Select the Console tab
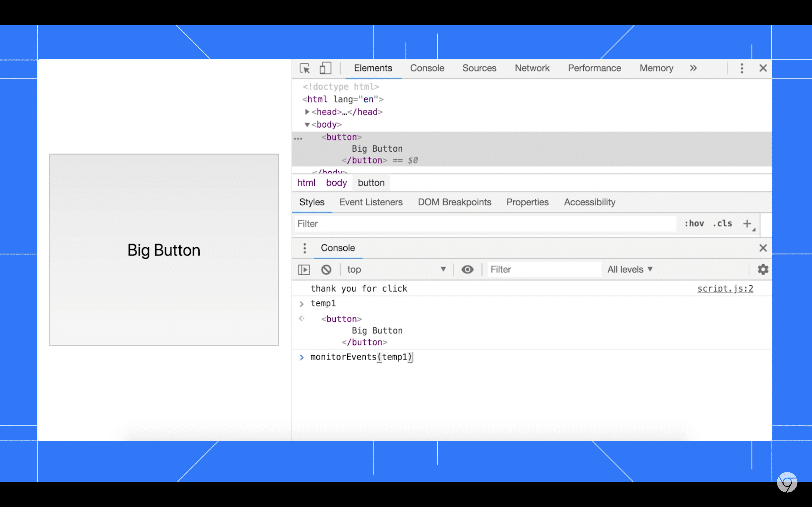Screen dimensions: 812x507 [427, 68]
